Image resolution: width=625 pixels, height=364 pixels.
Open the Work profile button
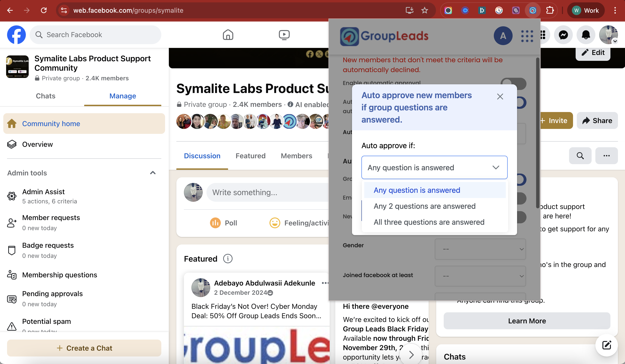tap(586, 10)
